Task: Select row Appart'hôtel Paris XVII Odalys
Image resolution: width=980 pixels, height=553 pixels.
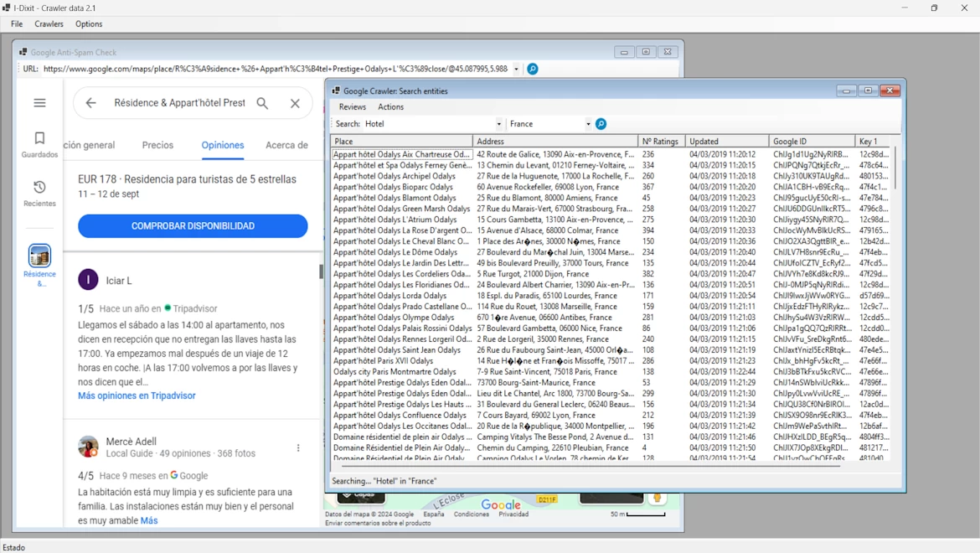Action: 610,360
